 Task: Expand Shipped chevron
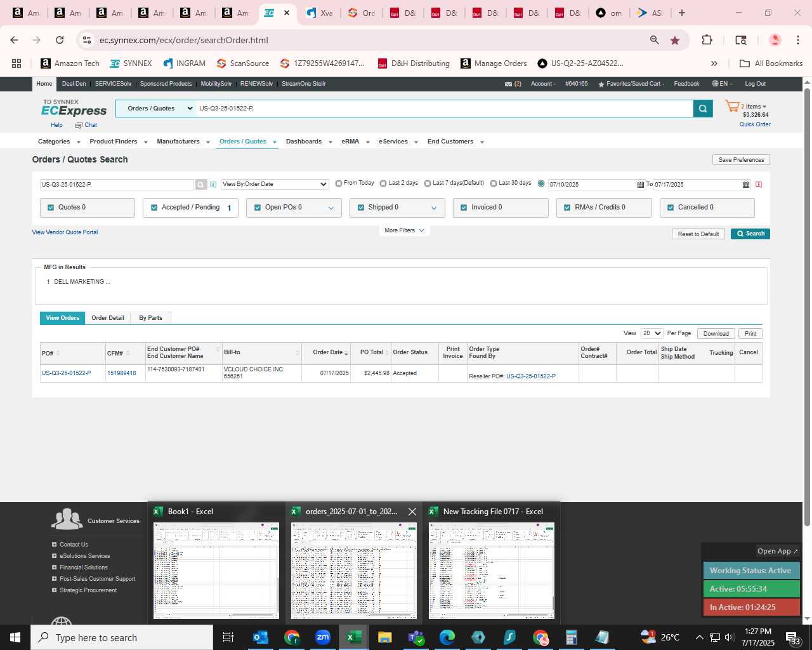pyautogui.click(x=434, y=208)
